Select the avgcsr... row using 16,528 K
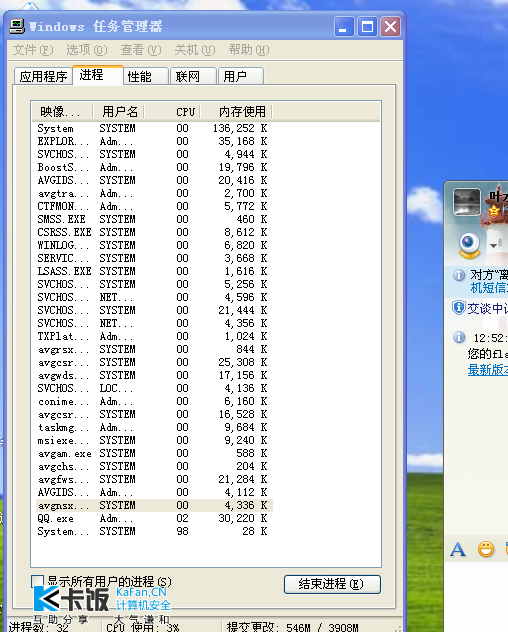 click(x=154, y=414)
